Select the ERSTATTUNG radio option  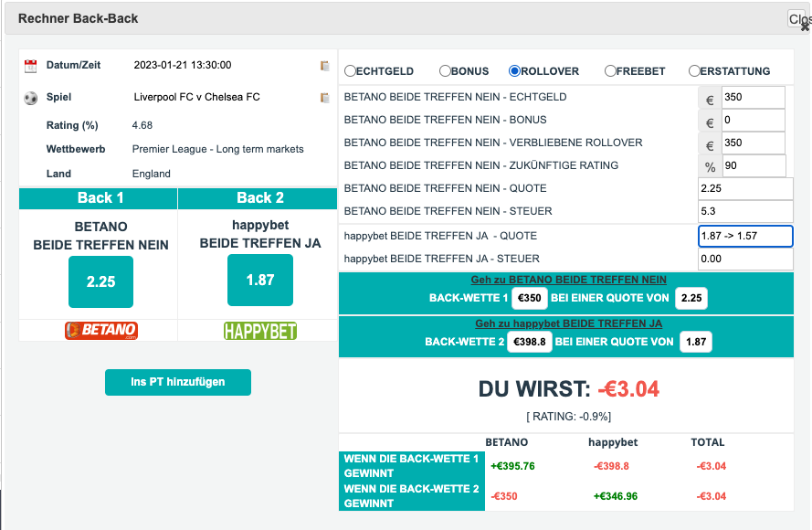coord(694,71)
